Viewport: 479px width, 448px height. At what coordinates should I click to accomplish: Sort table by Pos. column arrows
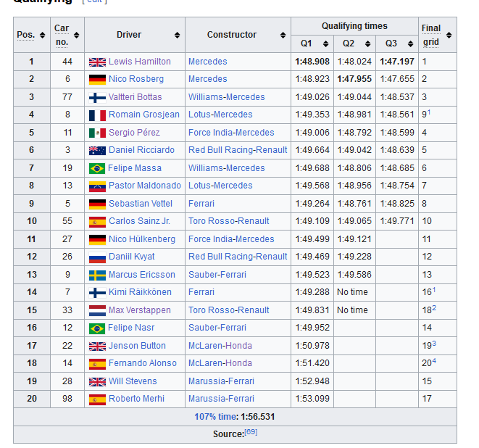(43, 35)
